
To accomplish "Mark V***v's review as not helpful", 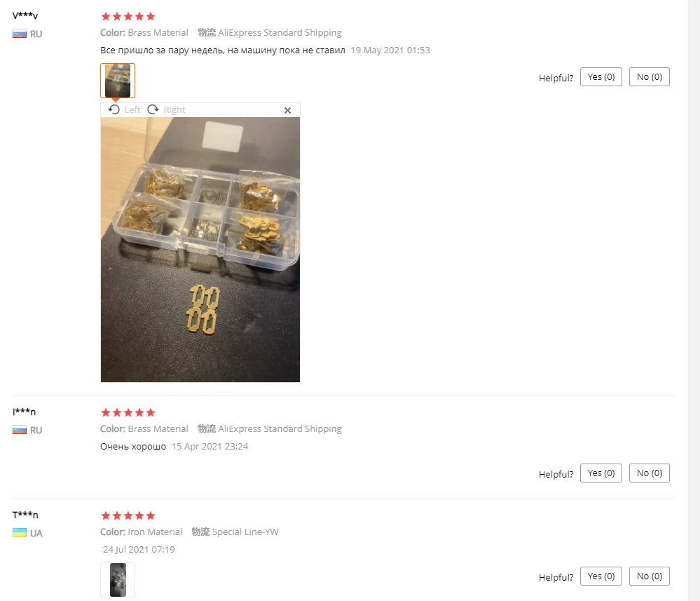I will coord(649,77).
